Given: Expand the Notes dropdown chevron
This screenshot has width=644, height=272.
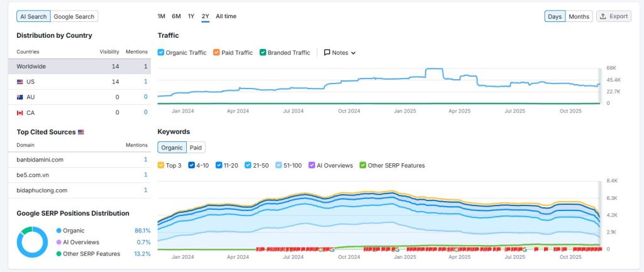Looking at the screenshot, I should 353,53.
